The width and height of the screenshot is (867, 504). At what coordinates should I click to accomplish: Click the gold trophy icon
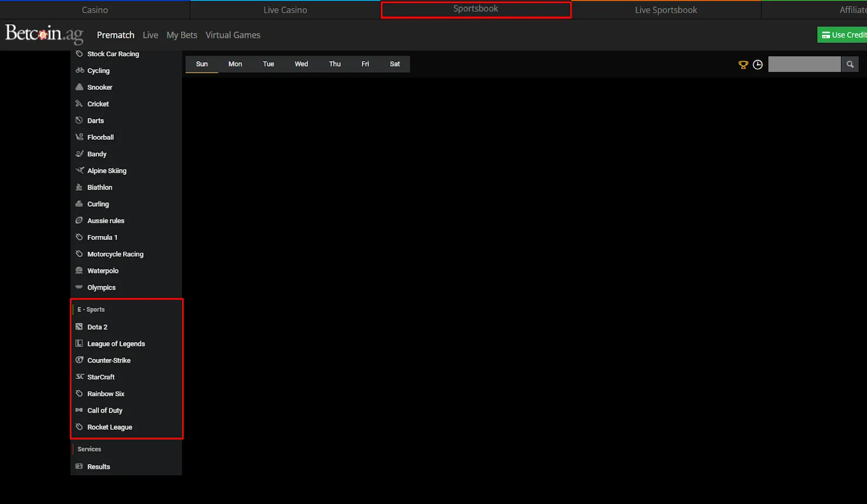(743, 64)
